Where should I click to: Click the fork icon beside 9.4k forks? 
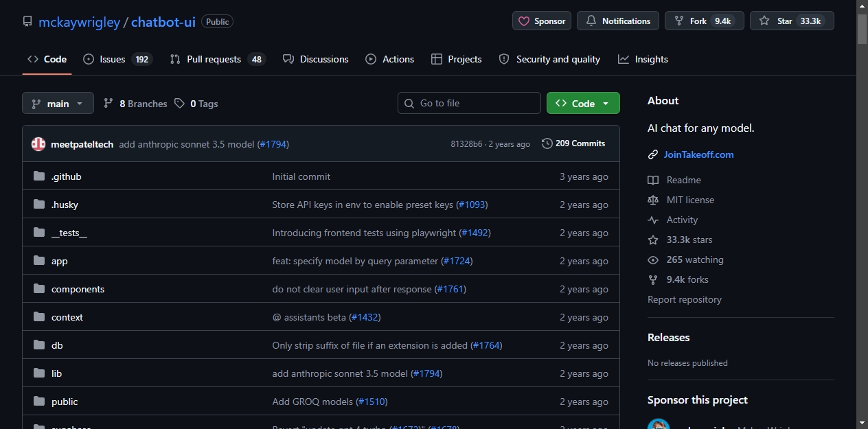tap(653, 279)
